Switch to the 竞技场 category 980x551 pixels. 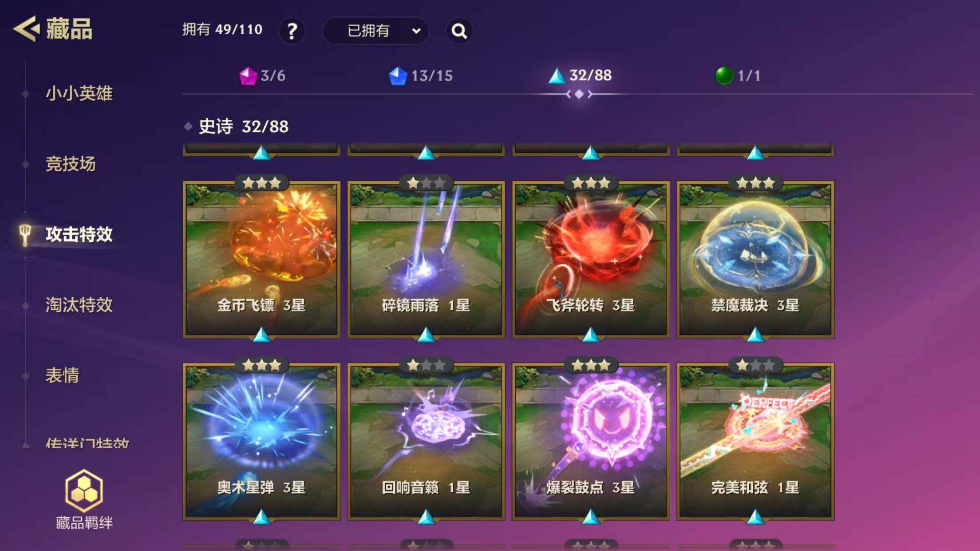(x=71, y=164)
